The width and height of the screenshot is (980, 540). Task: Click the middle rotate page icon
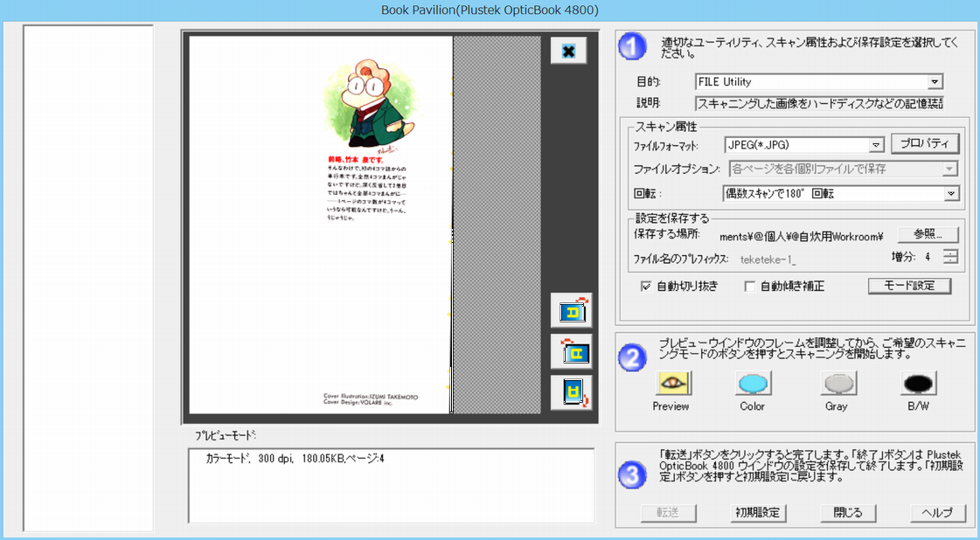pyautogui.click(x=571, y=352)
